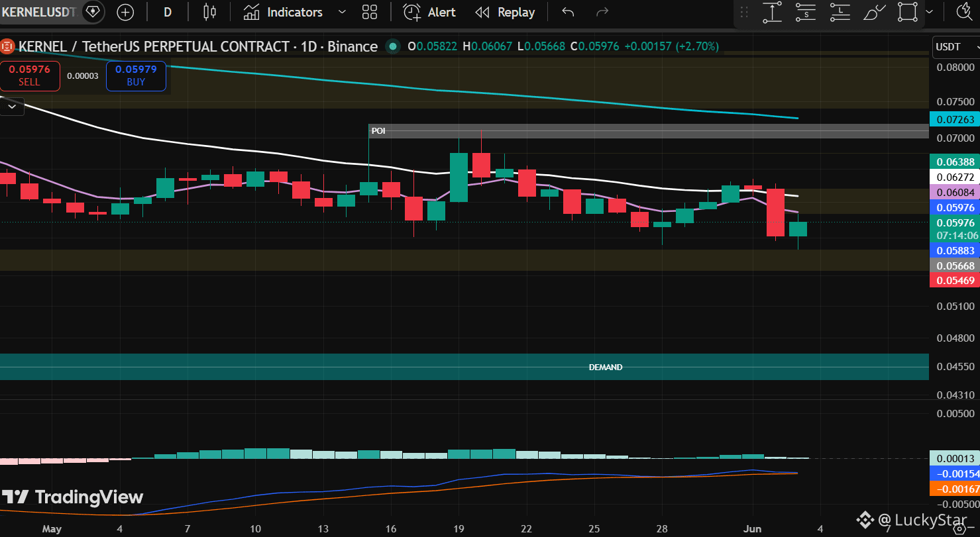Click the 0.05469 red price label
Image resolution: width=980 pixels, height=537 pixels.
[x=955, y=281]
